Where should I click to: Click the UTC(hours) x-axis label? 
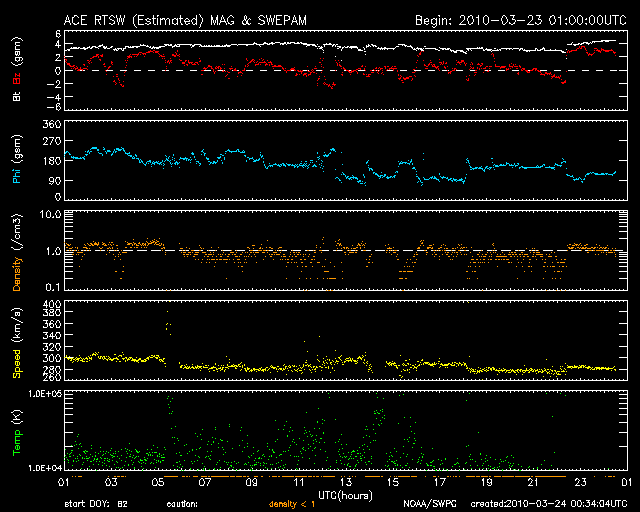pyautogui.click(x=344, y=494)
